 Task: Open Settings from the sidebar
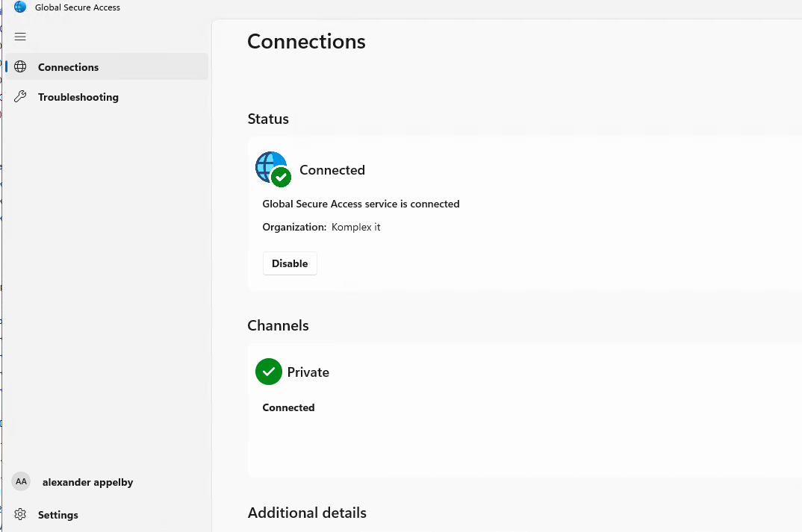click(58, 515)
